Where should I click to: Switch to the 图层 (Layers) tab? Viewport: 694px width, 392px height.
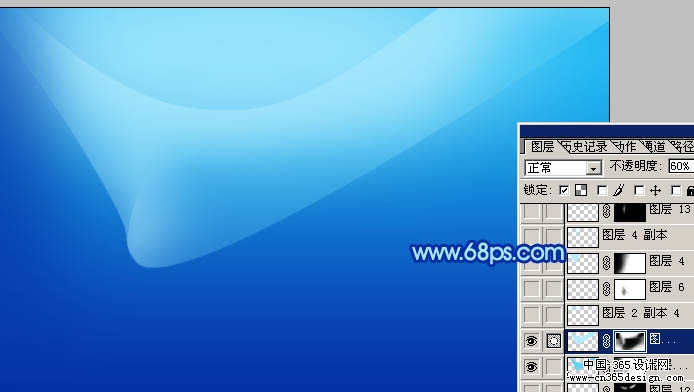pyautogui.click(x=542, y=146)
